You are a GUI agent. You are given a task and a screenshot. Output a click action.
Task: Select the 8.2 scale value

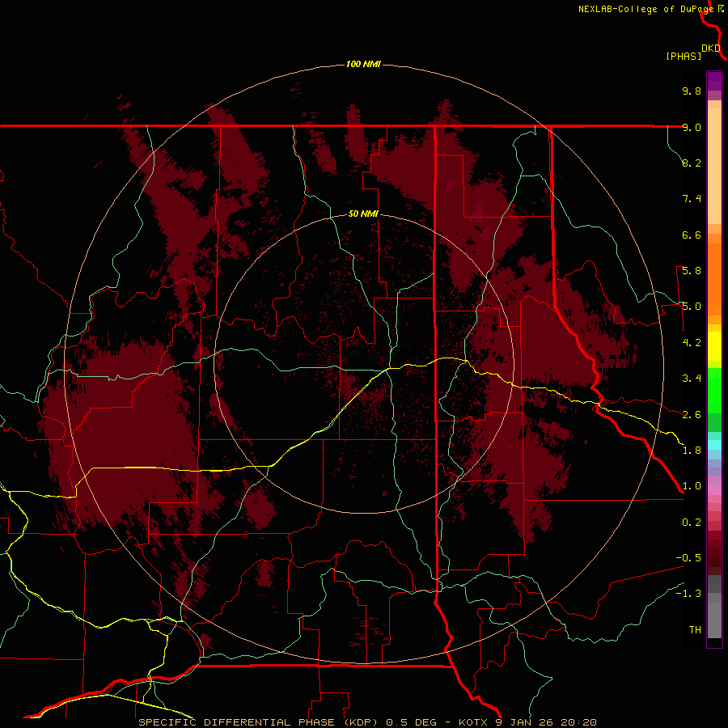coord(692,163)
